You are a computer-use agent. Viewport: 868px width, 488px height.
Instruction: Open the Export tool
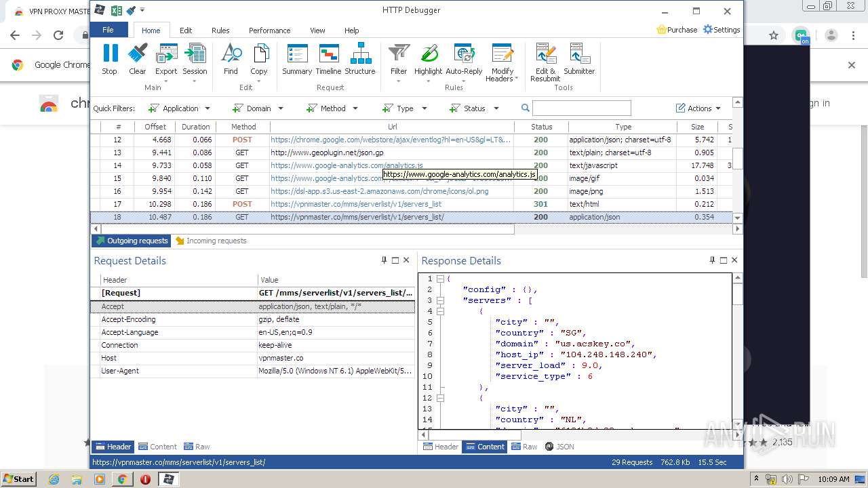click(166, 62)
